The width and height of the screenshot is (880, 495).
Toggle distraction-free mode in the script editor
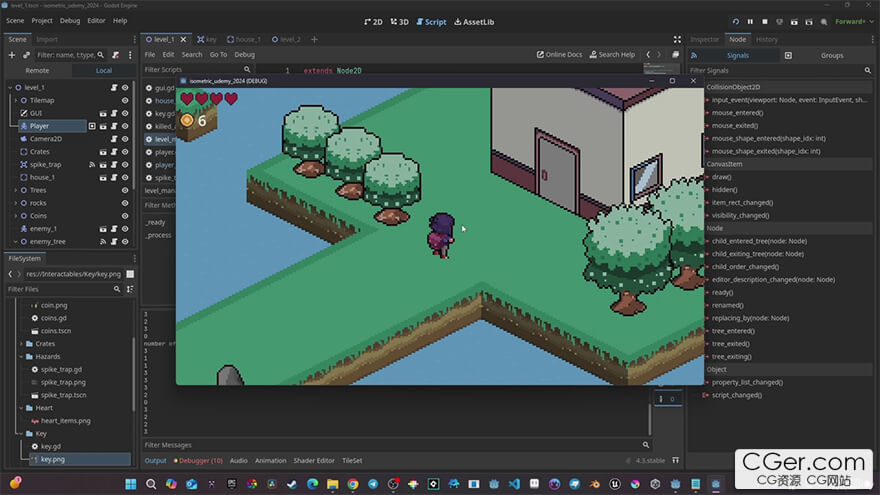pyautogui.click(x=677, y=39)
